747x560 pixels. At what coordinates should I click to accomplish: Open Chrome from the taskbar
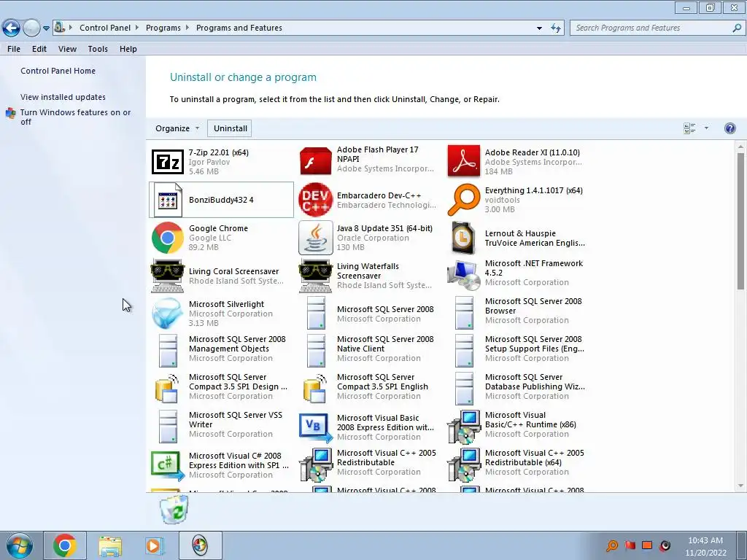point(65,545)
